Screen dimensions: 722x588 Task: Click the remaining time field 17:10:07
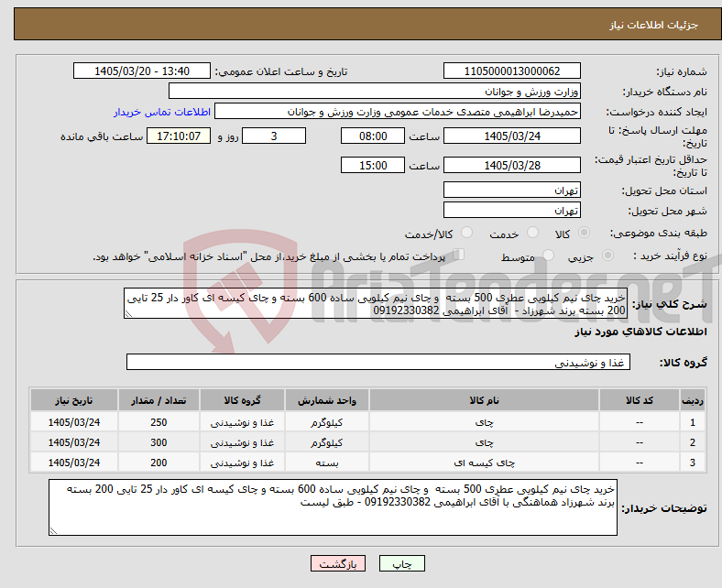point(179,136)
